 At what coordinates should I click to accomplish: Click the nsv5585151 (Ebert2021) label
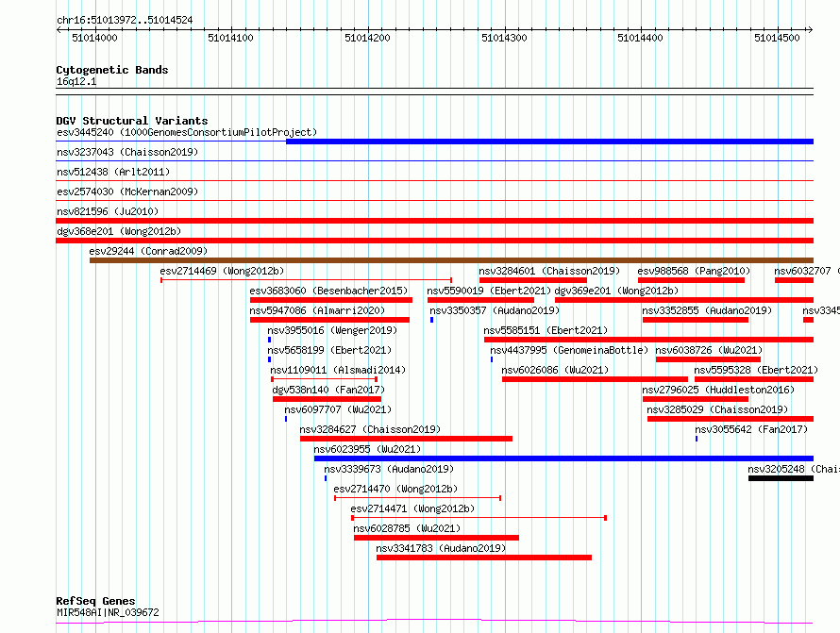point(546,330)
